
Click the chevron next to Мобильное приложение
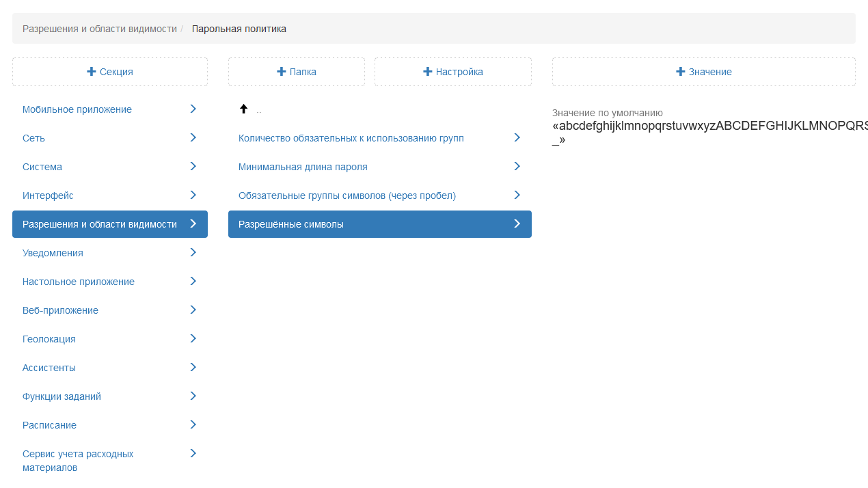click(193, 109)
